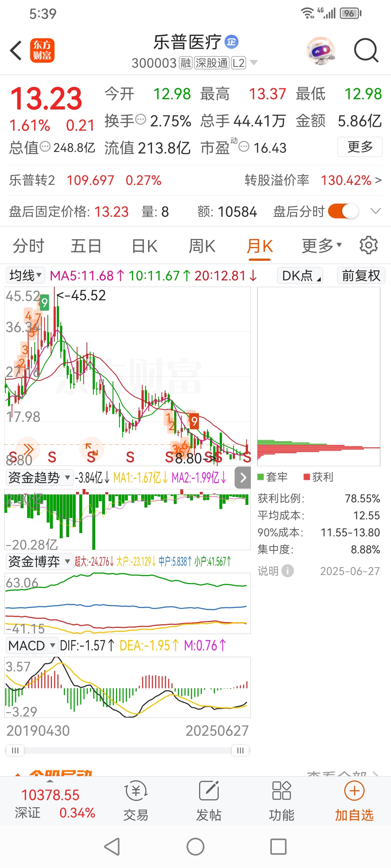Tap the right range slider handle
The height and width of the screenshot is (868, 391).
240,750
